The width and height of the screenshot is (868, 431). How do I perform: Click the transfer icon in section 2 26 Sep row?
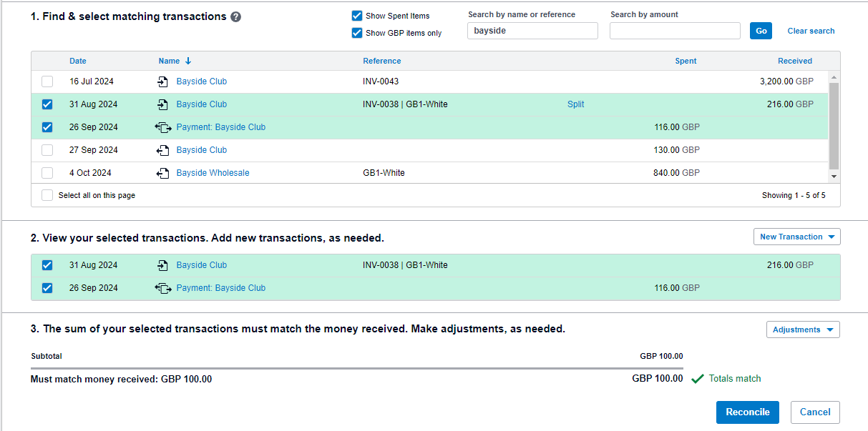pos(163,288)
